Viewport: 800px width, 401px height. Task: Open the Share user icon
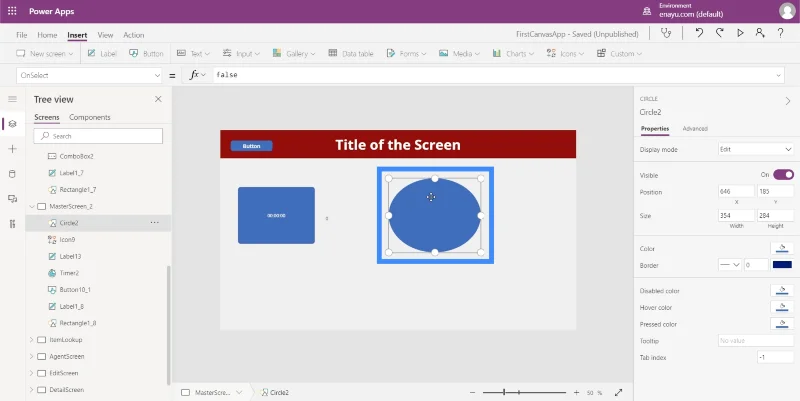760,33
